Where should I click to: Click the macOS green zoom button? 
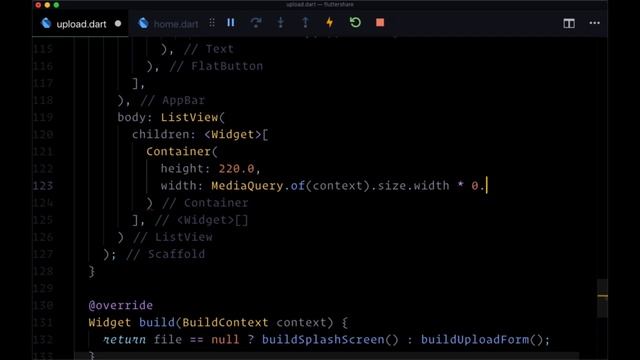coord(56,5)
